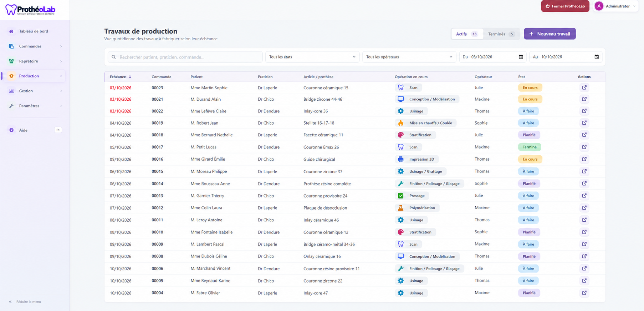Select the Actifs tab
Screen dimensions: 644x311
tap(467, 34)
